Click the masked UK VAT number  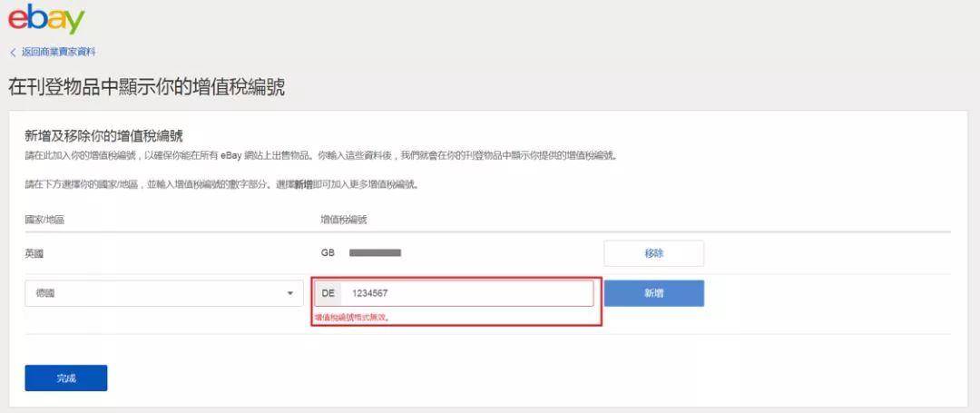[x=375, y=253]
